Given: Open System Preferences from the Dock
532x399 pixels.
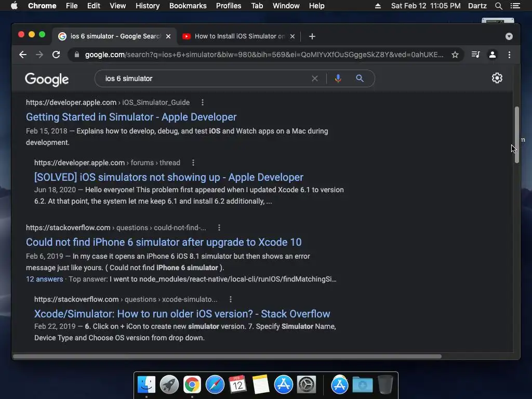Looking at the screenshot, I should (x=307, y=385).
